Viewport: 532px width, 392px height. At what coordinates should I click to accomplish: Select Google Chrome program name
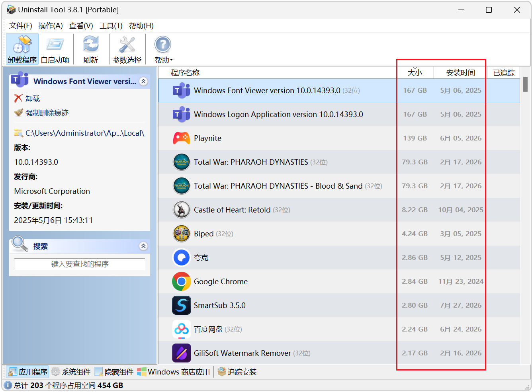[221, 281]
